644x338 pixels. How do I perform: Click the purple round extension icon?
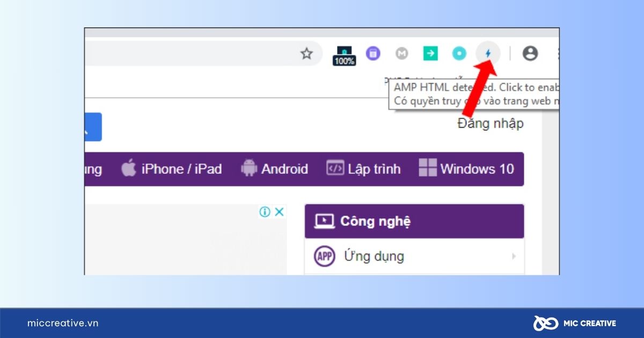click(x=373, y=53)
